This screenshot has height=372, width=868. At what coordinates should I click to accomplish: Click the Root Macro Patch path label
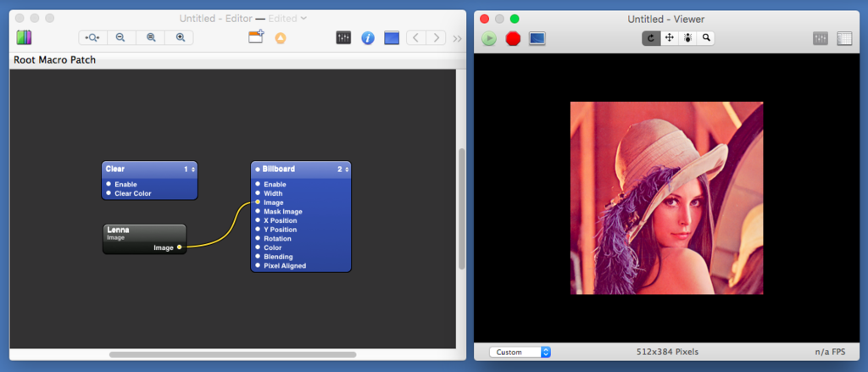coord(55,60)
